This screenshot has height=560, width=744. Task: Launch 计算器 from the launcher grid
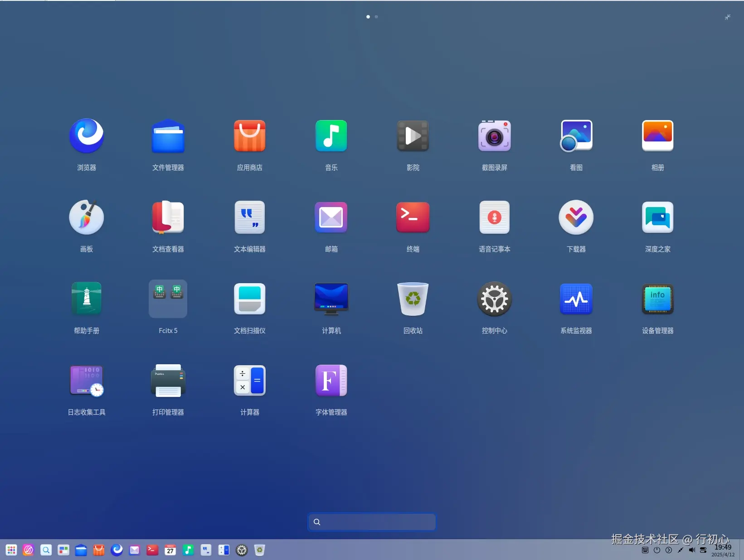coord(250,381)
